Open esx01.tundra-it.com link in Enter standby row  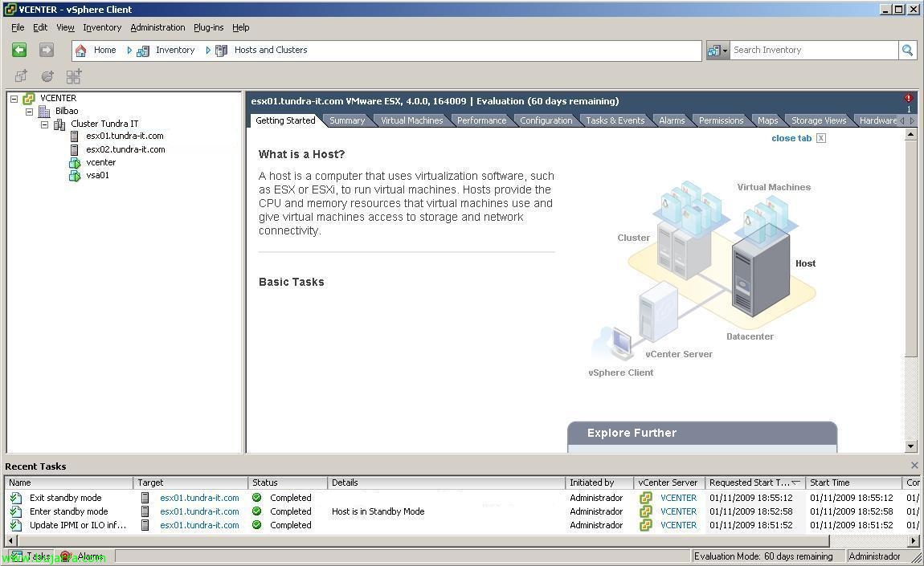click(x=199, y=512)
